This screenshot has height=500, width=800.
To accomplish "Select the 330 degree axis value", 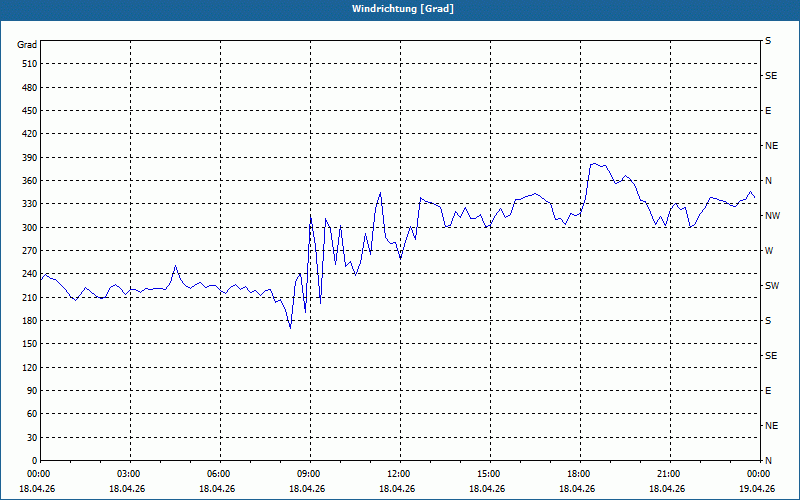I will (x=30, y=204).
